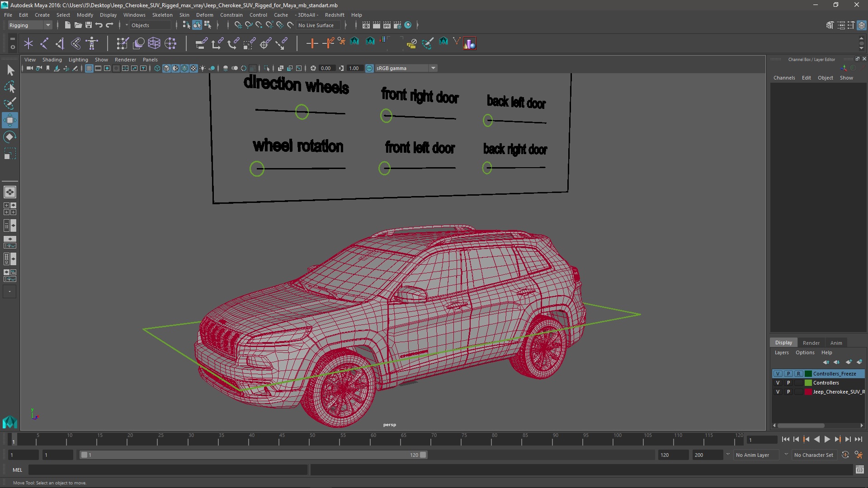The image size is (868, 488).
Task: Open the Skeleton menu
Action: coord(162,15)
